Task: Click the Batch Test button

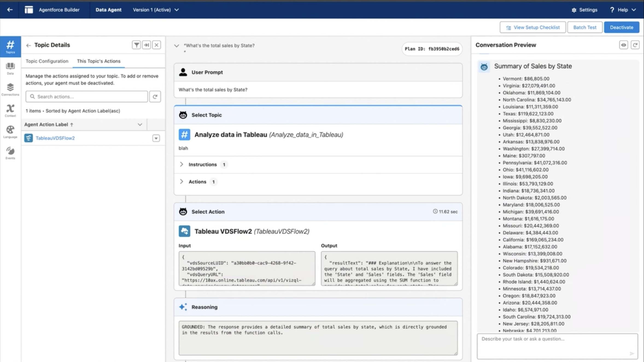Action: tap(585, 27)
